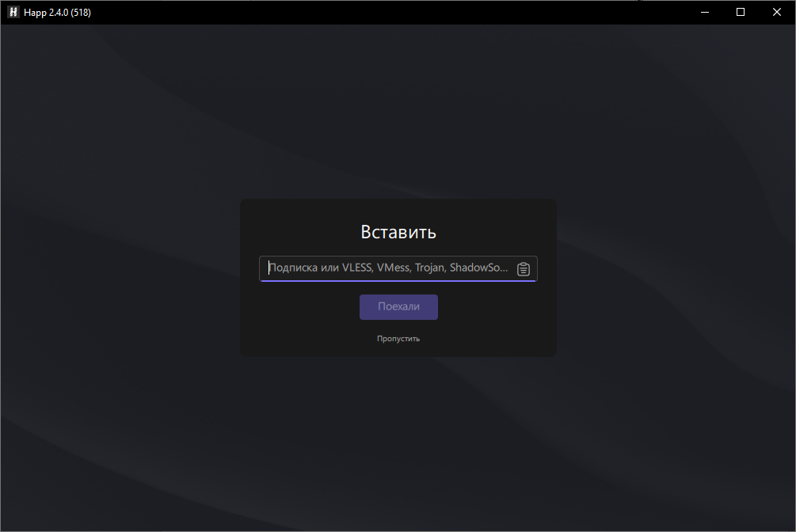Minimize the Happ window

pyautogui.click(x=704, y=12)
